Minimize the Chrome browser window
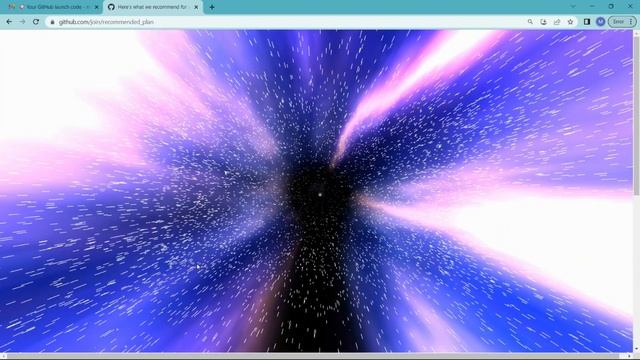 click(592, 7)
